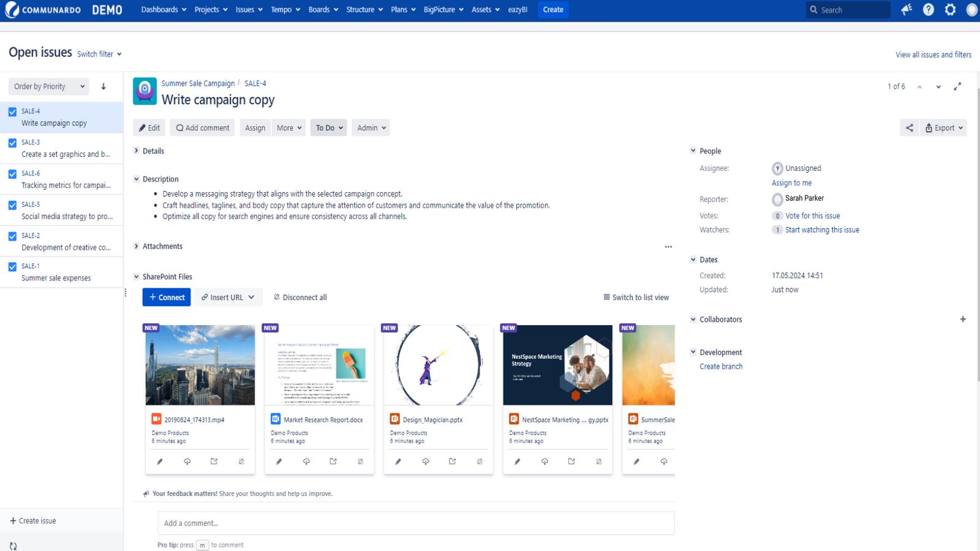Open the settings gear in top bar
This screenshot has width=980, height=551.
coord(950,10)
